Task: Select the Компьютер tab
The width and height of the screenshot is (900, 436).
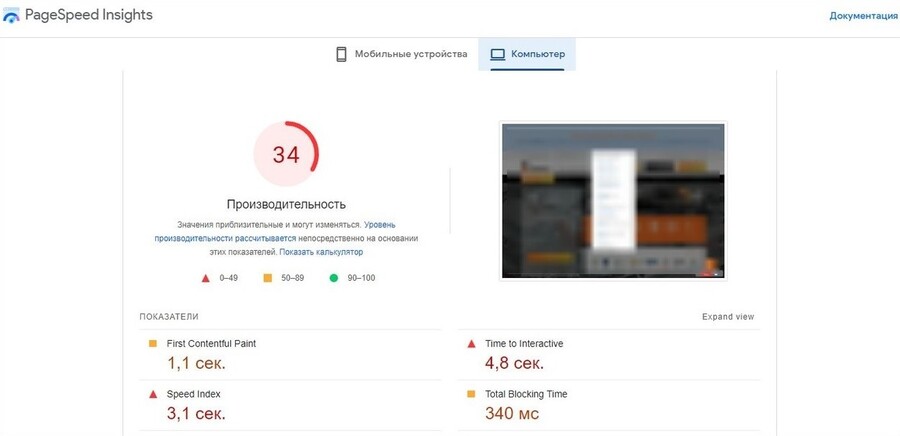Action: [x=527, y=54]
